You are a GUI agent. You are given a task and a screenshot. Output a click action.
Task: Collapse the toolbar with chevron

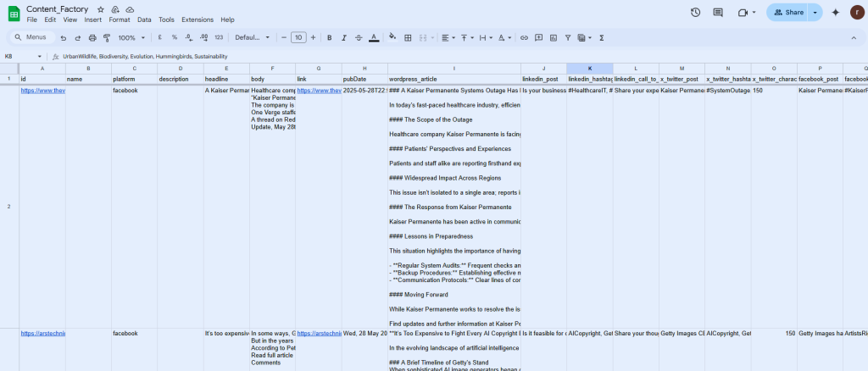(854, 37)
